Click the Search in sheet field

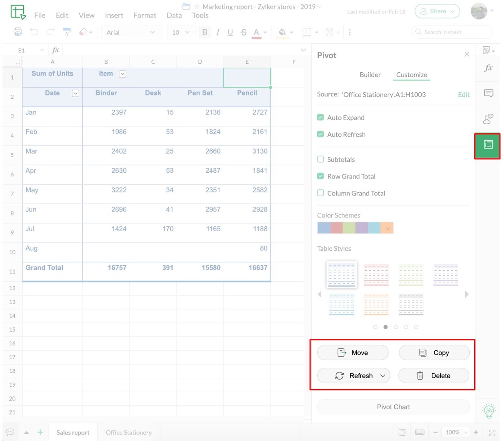click(452, 32)
